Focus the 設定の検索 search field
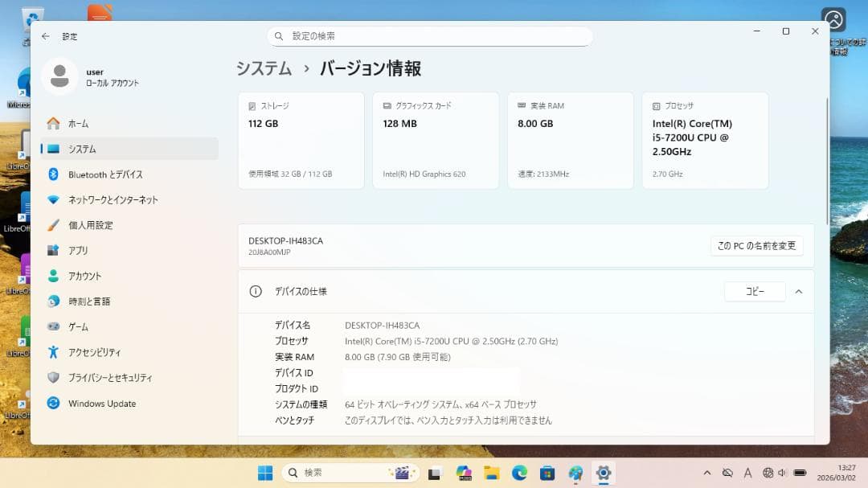 coord(430,36)
